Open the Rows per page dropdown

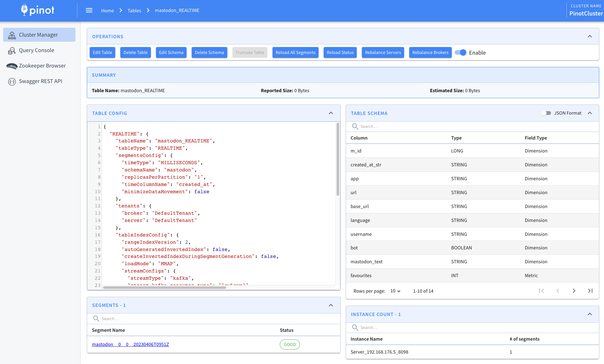pos(394,291)
